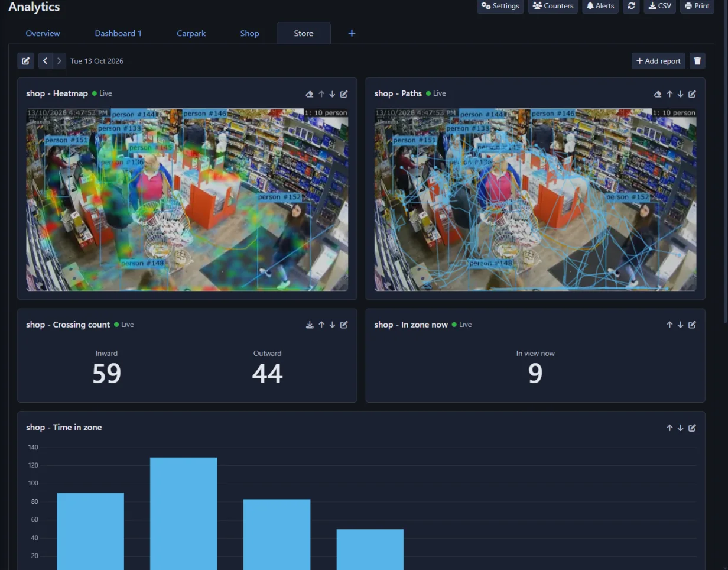Switch to the Overview tab
Viewport: 728px width, 570px height.
click(x=43, y=33)
